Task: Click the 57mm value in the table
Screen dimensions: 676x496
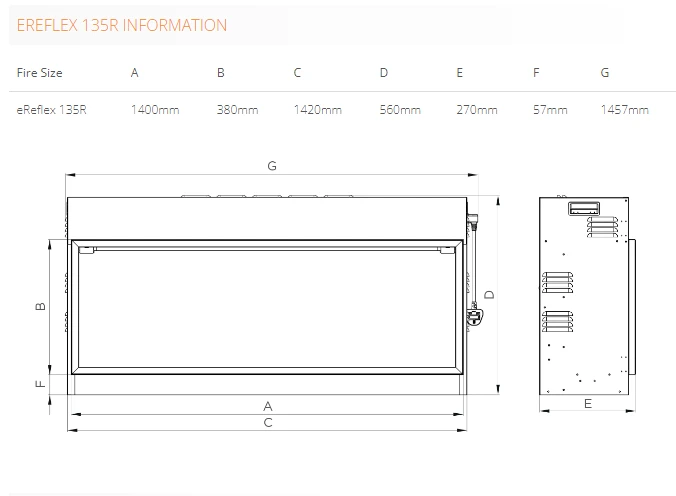Action: pyautogui.click(x=550, y=109)
